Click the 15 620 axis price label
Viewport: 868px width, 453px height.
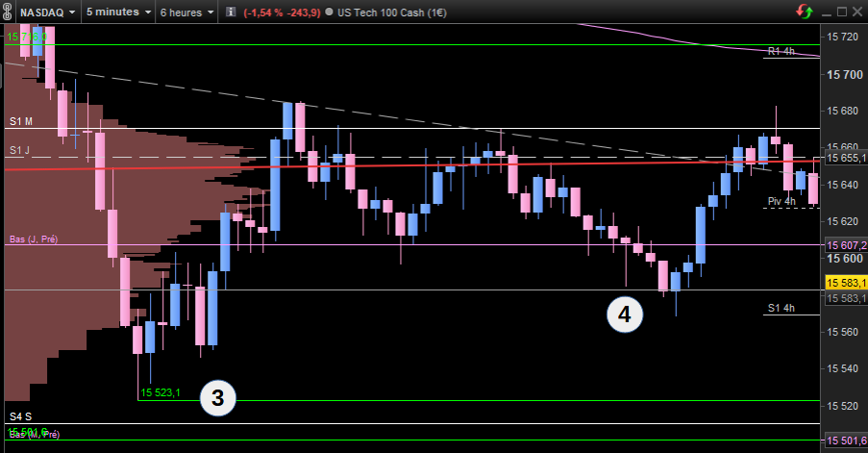pos(843,221)
